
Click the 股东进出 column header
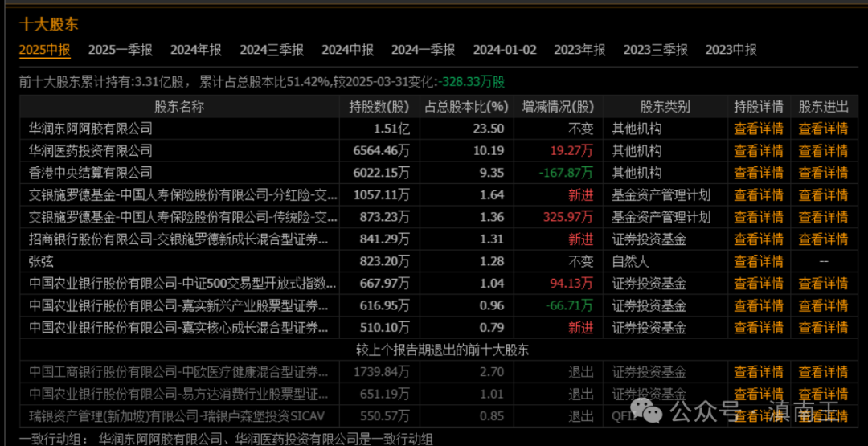click(x=823, y=107)
